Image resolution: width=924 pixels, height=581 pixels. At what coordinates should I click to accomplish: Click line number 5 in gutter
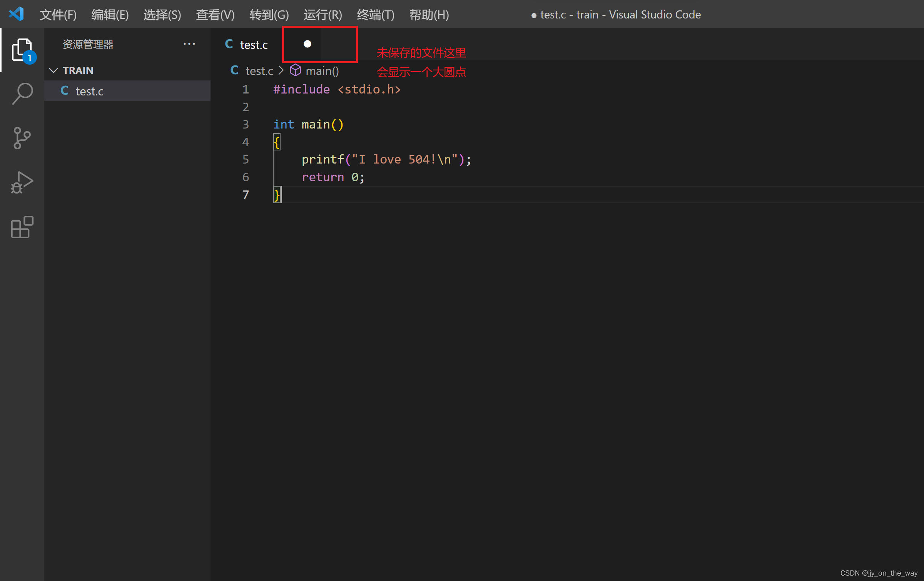246,159
